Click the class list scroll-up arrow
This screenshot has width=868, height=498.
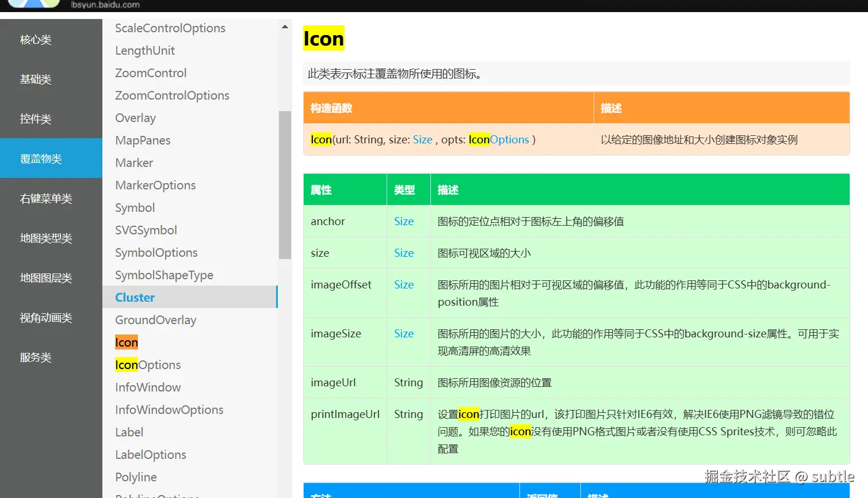(285, 26)
